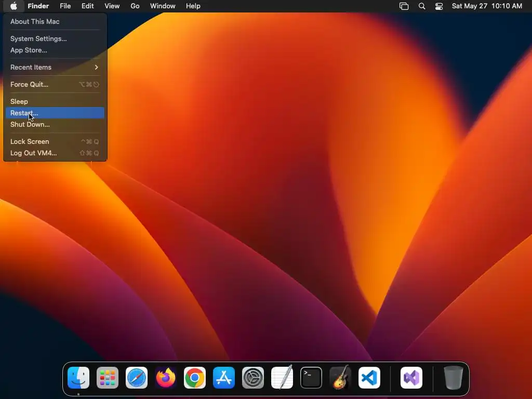The width and height of the screenshot is (532, 399).
Task: Open the Go menu
Action: tap(135, 6)
